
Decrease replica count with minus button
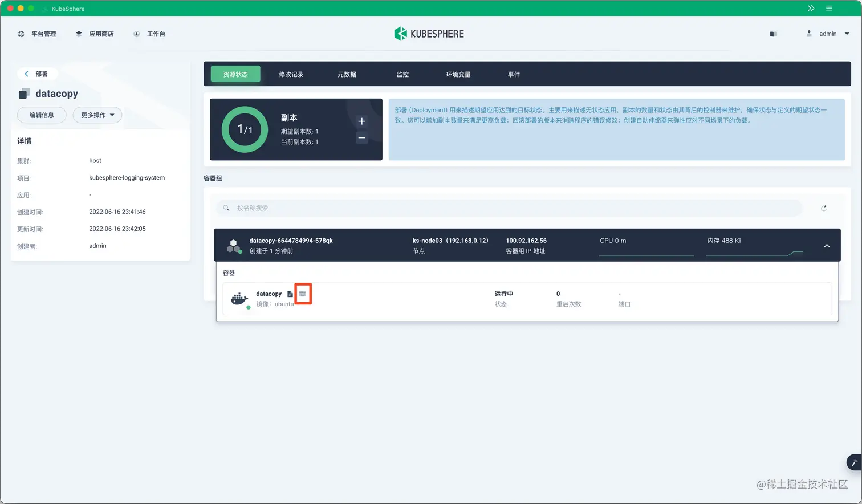coord(361,137)
